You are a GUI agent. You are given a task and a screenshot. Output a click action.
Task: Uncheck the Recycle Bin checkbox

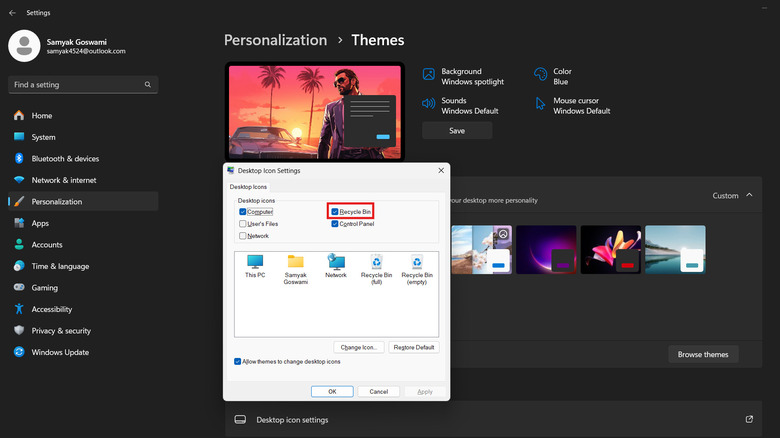[x=335, y=212]
